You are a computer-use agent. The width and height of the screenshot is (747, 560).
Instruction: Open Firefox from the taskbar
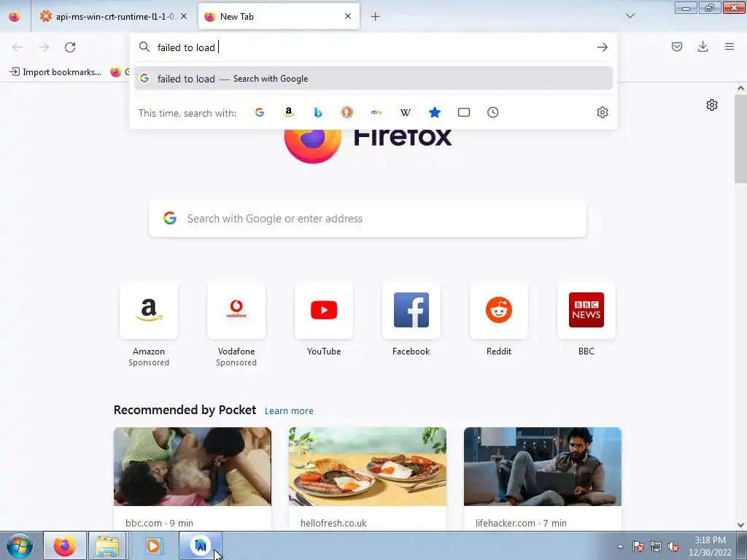click(x=65, y=545)
